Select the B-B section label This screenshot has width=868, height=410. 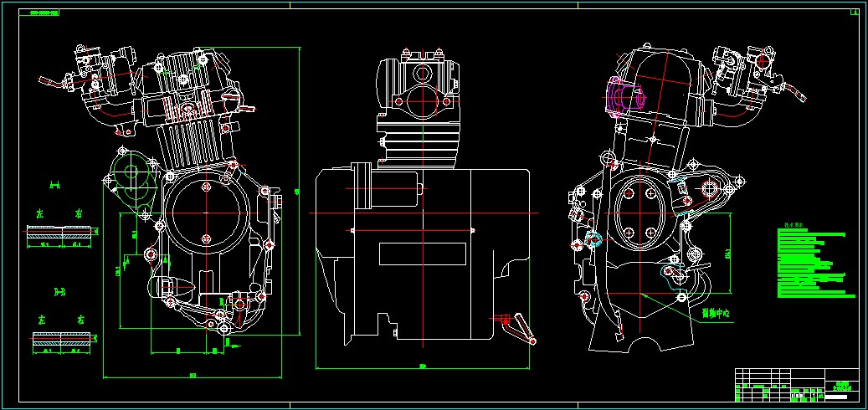point(59,292)
